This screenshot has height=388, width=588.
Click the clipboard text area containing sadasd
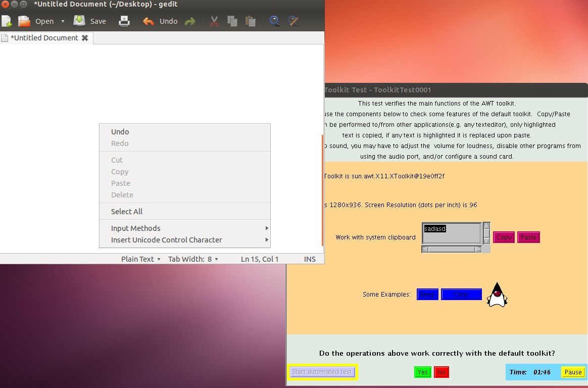[452, 233]
